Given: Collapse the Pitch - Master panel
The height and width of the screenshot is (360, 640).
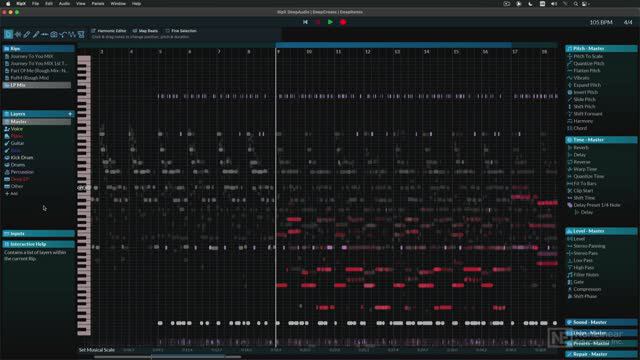Looking at the screenshot, I should [x=601, y=49].
